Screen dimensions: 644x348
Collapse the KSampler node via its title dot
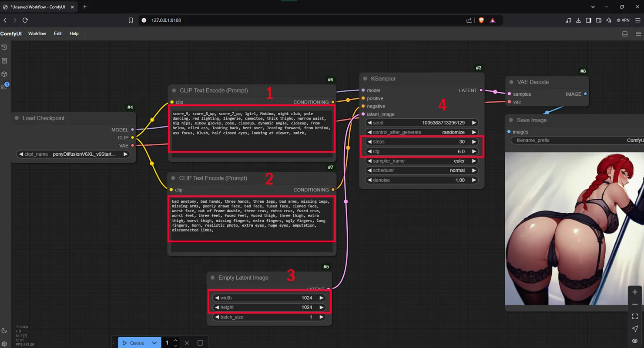coord(365,79)
